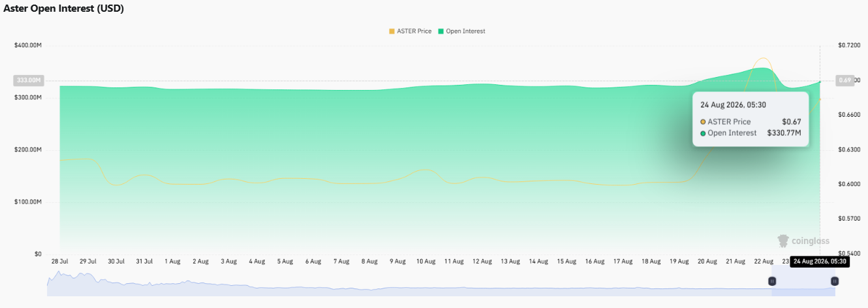Click the $200.00M axis label

(27, 149)
